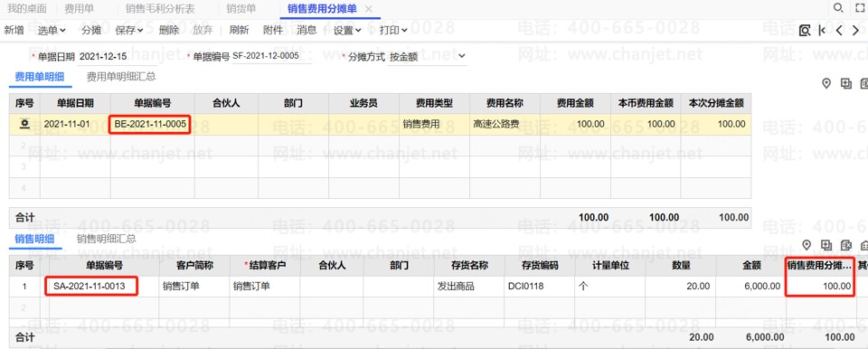Open 附件 attachments

point(273,31)
